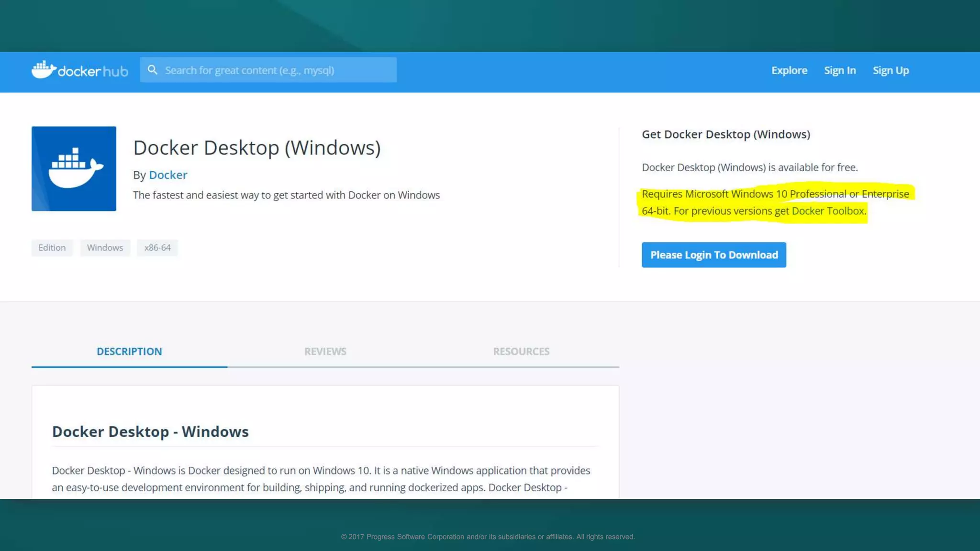Image resolution: width=980 pixels, height=551 pixels.
Task: Click the Sign Up link
Action: tap(890, 70)
